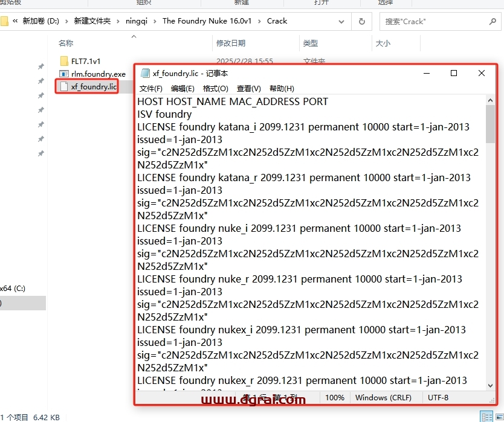Maximize the Notepad window
Screen dimensions: 504x422
[x=454, y=73]
